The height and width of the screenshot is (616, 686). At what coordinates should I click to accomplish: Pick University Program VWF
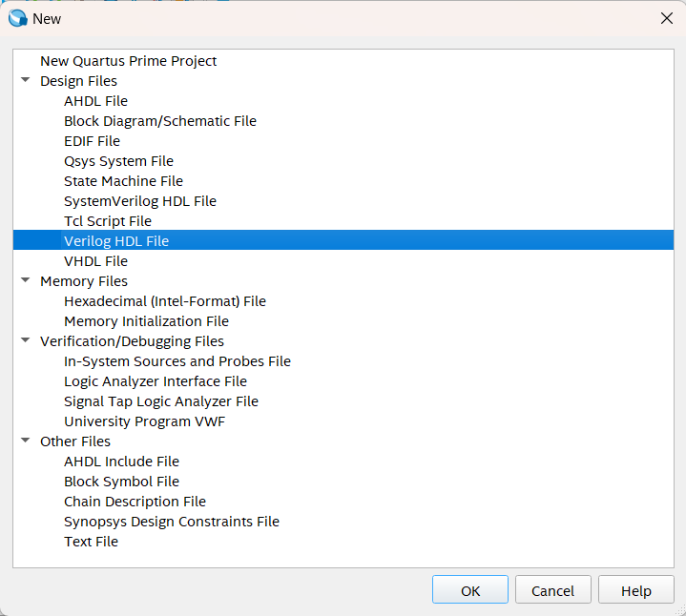[144, 421]
